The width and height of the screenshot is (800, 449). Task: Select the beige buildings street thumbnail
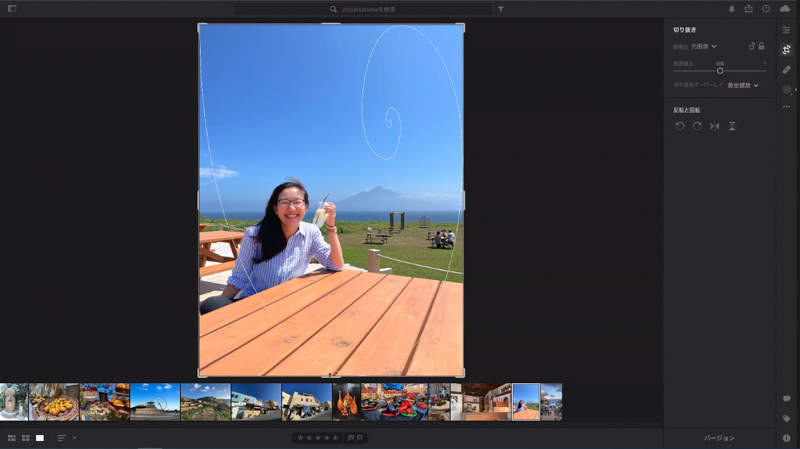pyautogui.click(x=307, y=402)
